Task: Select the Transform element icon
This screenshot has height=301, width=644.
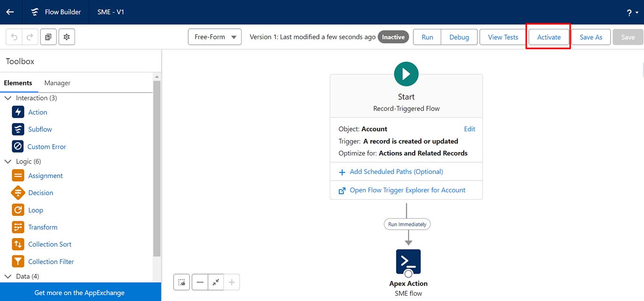Action: tap(18, 227)
